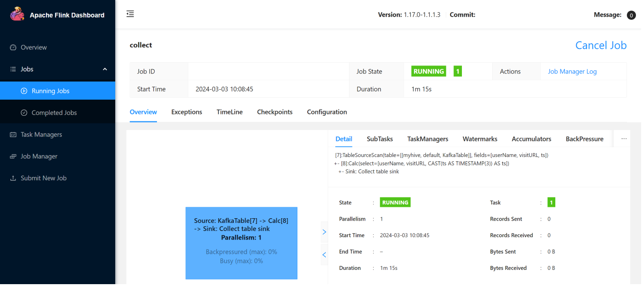
Task: Click the RUNNING job state badge
Action: point(429,71)
